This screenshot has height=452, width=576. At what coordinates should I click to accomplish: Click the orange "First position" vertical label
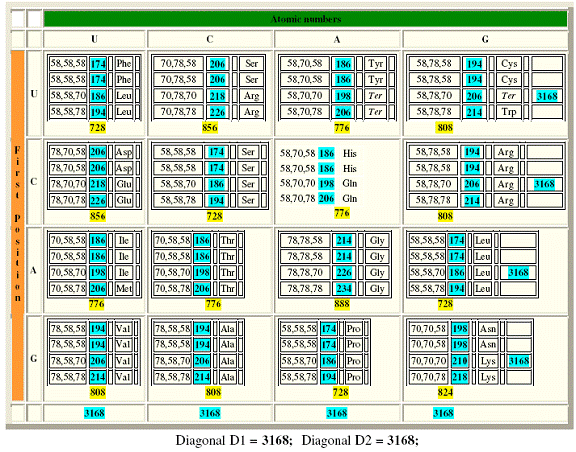[x=18, y=225]
